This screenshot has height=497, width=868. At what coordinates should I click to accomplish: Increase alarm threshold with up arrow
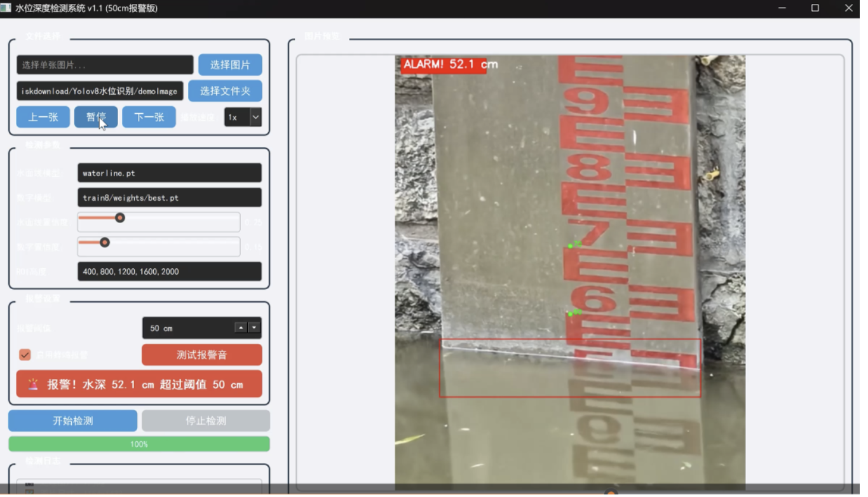point(240,328)
